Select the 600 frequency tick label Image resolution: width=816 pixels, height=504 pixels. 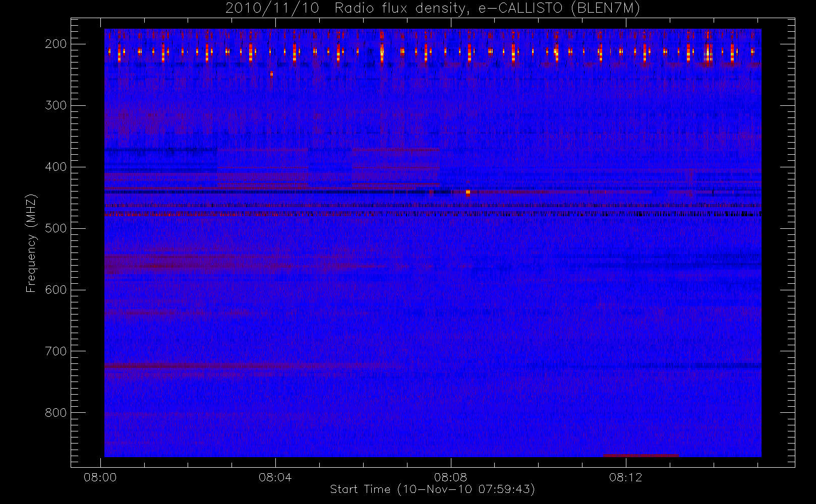(x=56, y=290)
